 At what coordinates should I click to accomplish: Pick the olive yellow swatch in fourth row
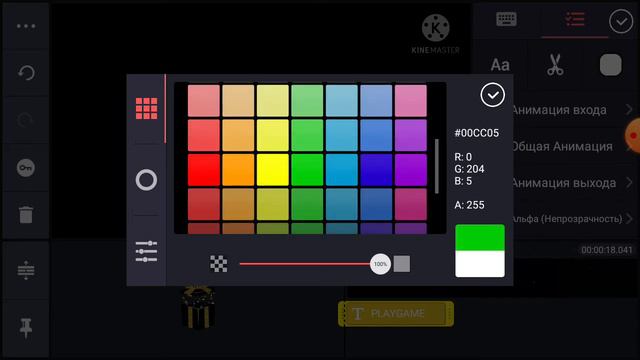click(x=273, y=204)
